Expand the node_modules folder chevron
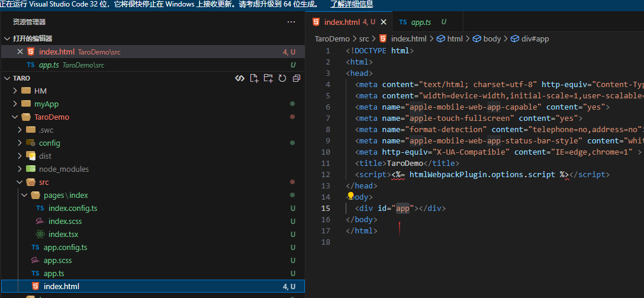 click(x=20, y=169)
